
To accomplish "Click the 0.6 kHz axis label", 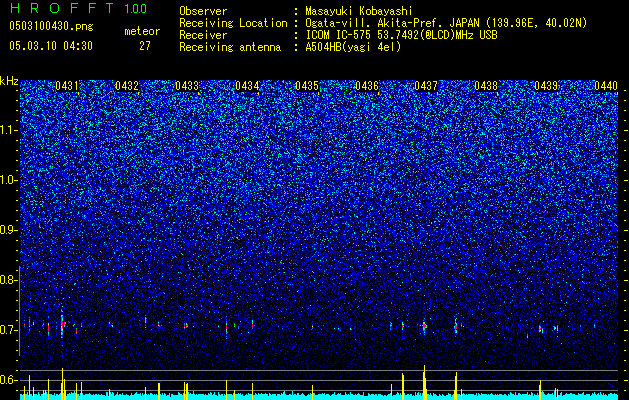I will coord(7,380).
